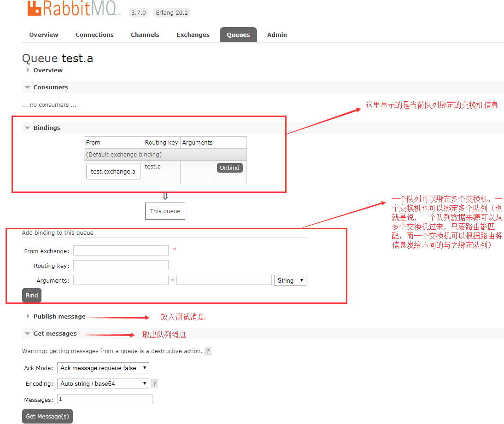Click the Add binding to this queue heading
This screenshot has height=424, width=504.
pos(58,232)
